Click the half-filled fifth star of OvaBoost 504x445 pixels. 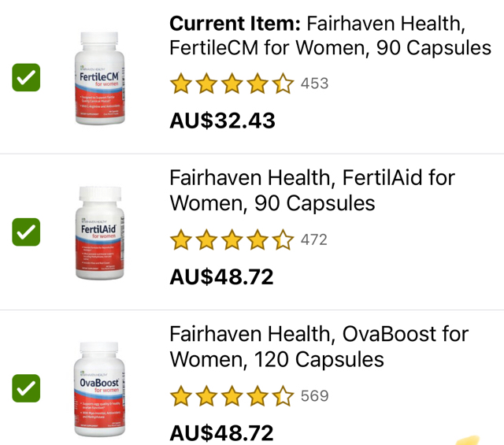[283, 396]
